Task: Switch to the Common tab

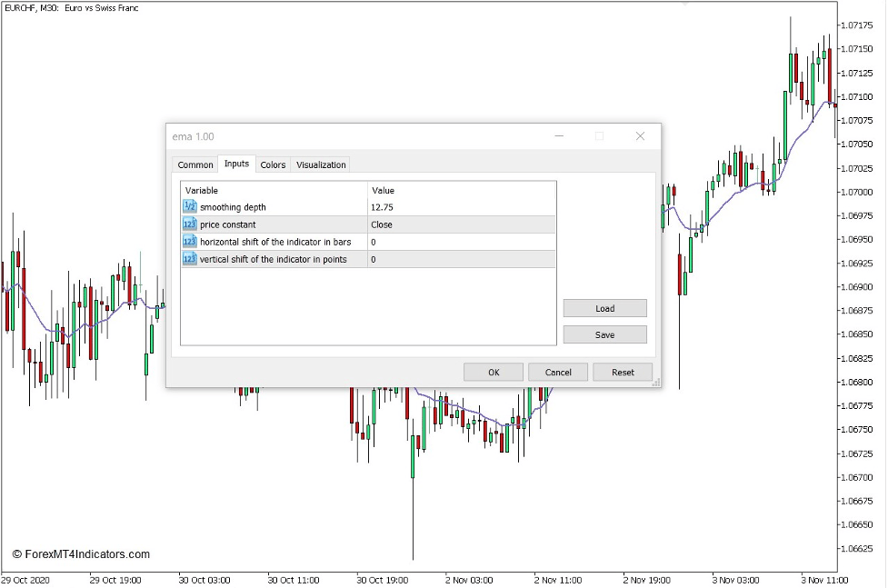Action: pos(195,164)
